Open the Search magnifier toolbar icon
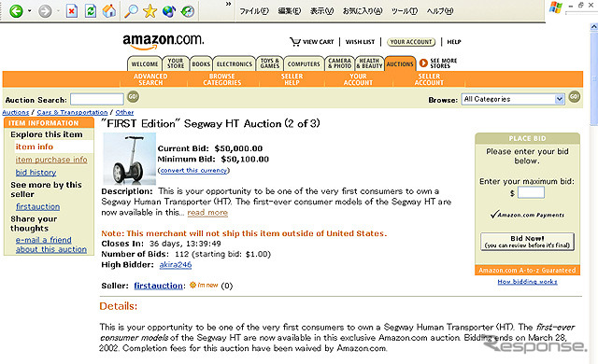 click(x=131, y=11)
